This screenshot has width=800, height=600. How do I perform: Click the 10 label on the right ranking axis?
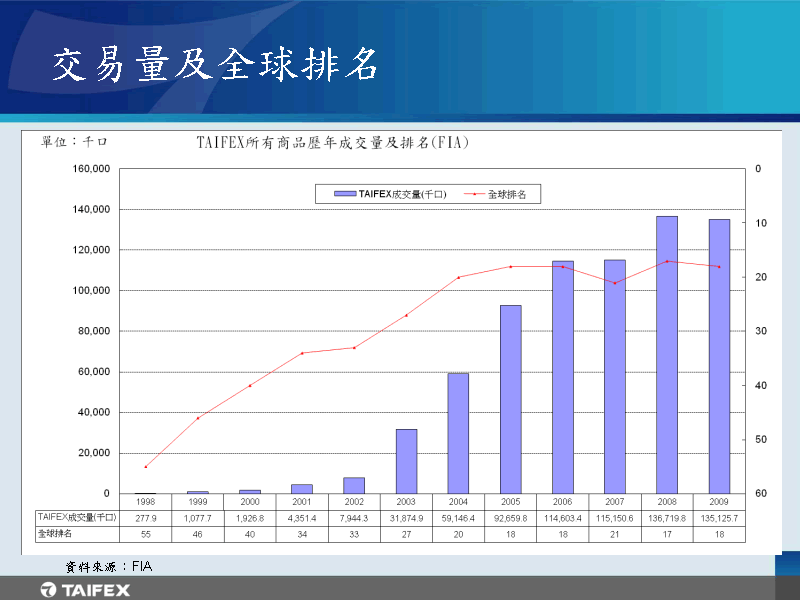tap(761, 223)
